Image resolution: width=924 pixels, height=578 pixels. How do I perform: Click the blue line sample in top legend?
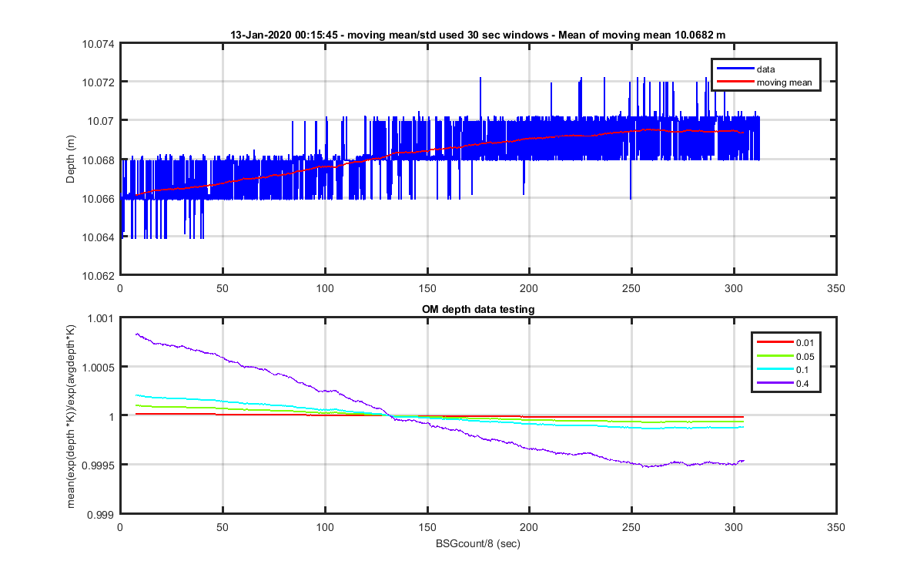click(735, 69)
